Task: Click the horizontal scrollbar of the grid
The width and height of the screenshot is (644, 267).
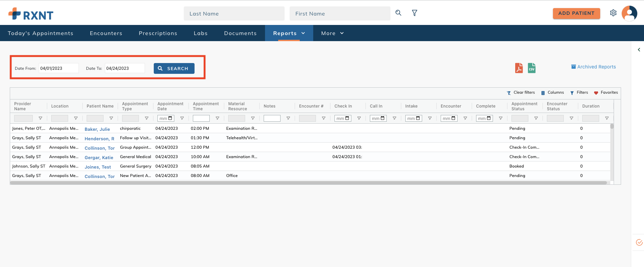Action: tap(309, 183)
